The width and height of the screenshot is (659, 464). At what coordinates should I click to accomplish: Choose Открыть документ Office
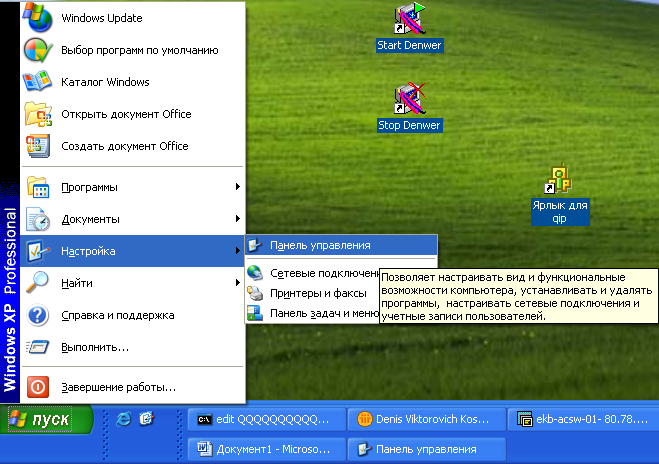(133, 113)
